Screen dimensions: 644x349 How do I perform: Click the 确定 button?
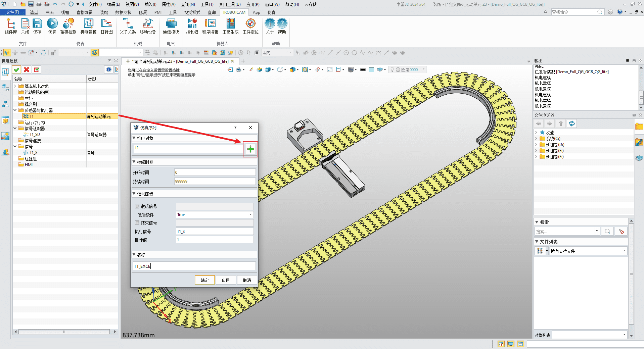click(204, 280)
